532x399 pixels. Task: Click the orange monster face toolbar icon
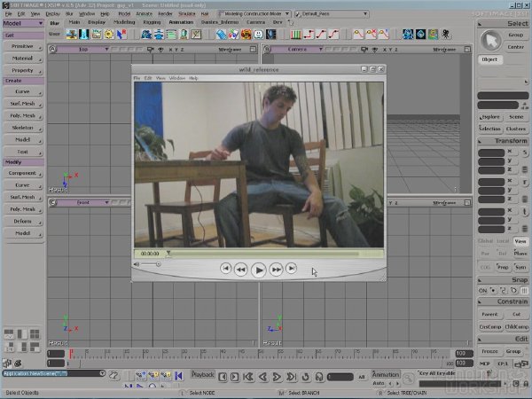pos(246,35)
